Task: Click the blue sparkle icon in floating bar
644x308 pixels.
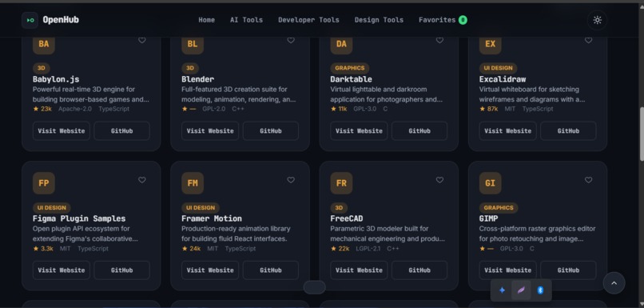Action: coord(502,290)
